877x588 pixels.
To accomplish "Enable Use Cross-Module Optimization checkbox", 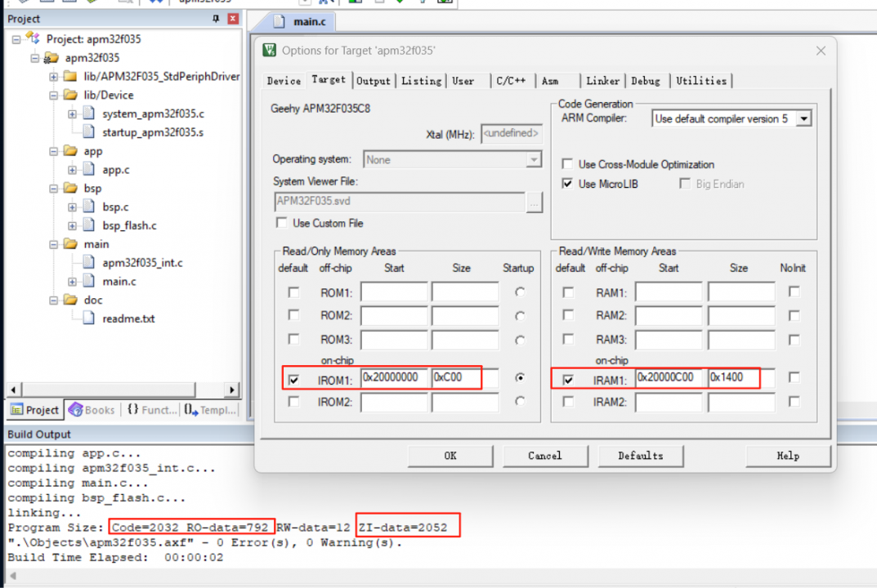I will 567,164.
